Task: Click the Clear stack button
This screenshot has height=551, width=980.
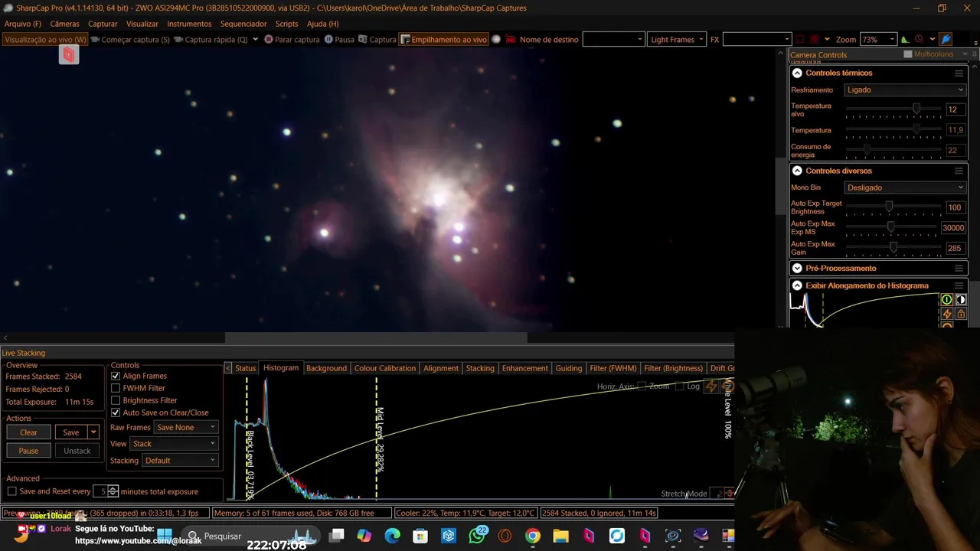Action: pos(28,432)
